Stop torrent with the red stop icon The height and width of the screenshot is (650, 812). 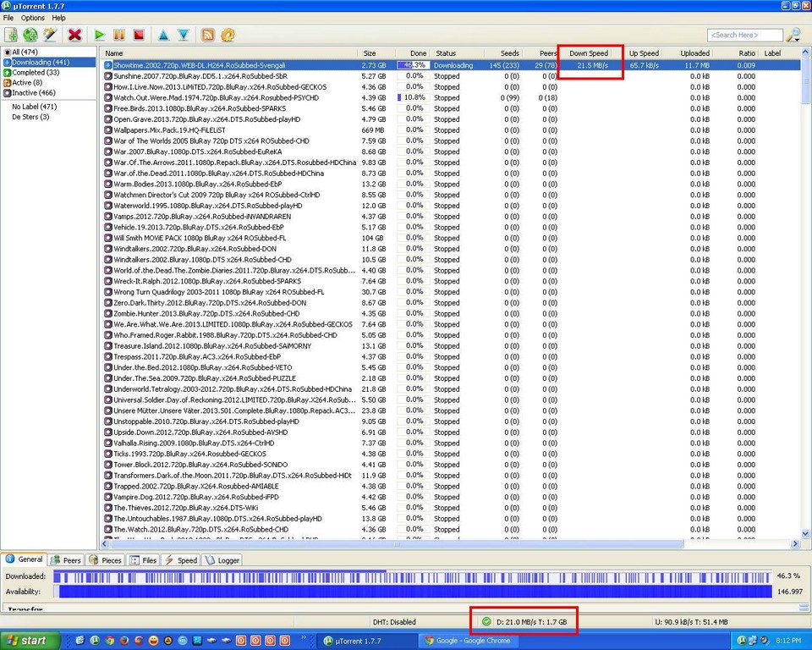point(139,35)
